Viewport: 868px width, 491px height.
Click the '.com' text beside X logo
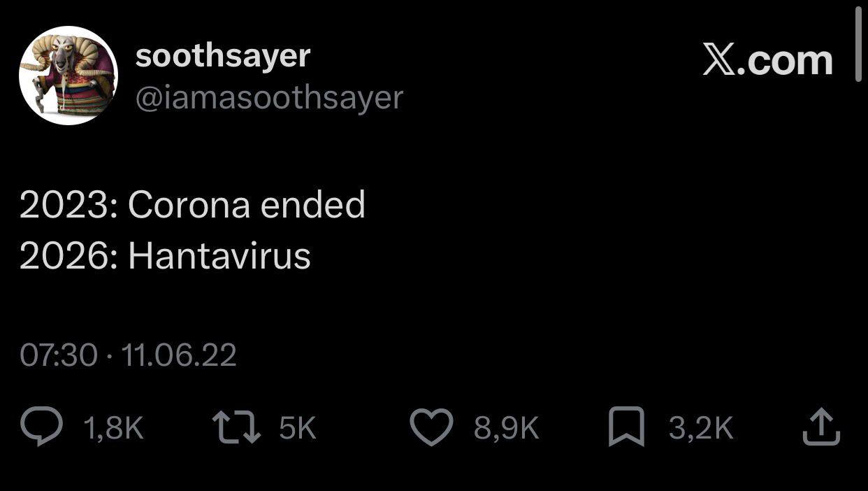pos(786,62)
